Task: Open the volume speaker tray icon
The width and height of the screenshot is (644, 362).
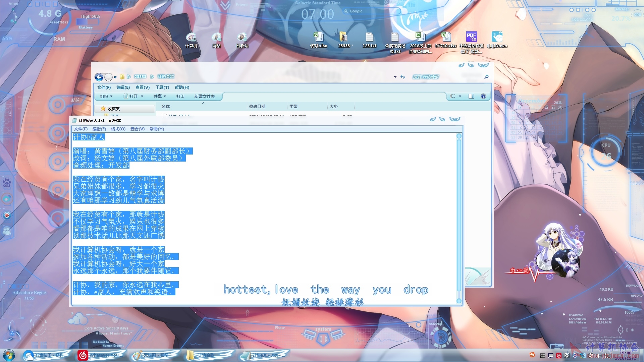Action: (599, 356)
